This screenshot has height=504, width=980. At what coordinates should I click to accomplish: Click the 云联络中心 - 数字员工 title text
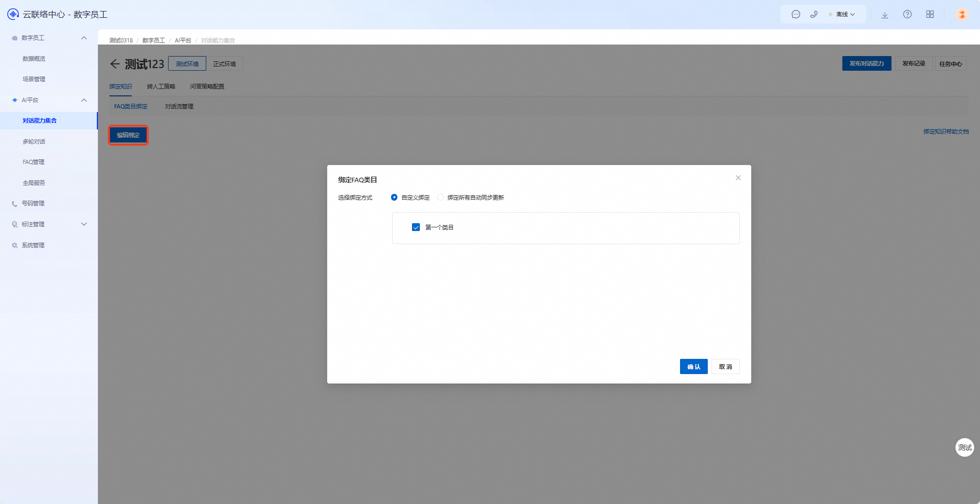65,15
